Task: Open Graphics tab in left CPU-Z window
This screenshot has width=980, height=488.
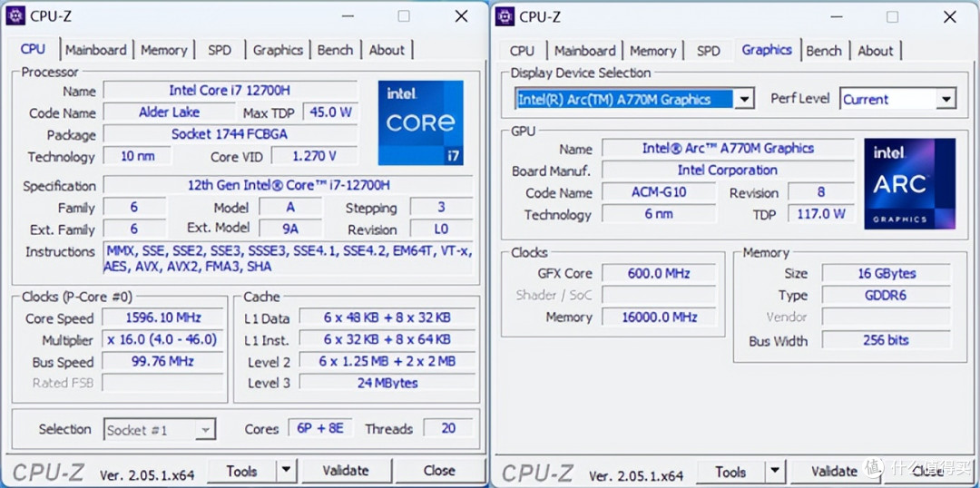Action: tap(278, 50)
